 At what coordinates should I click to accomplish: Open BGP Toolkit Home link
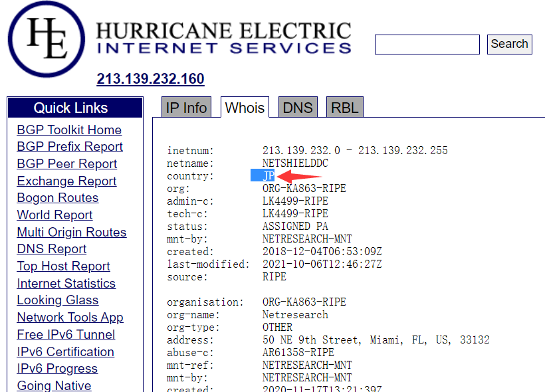(x=69, y=130)
